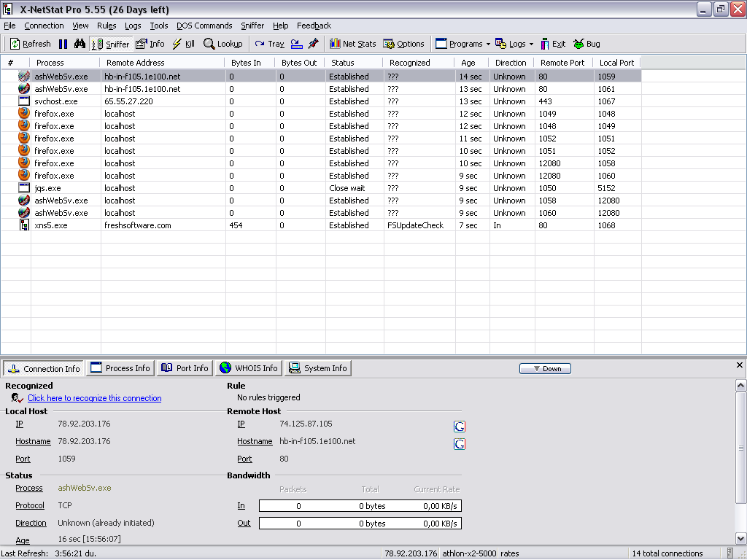Click the pushpin always-on-top icon
Image resolution: width=747 pixels, height=560 pixels.
313,44
